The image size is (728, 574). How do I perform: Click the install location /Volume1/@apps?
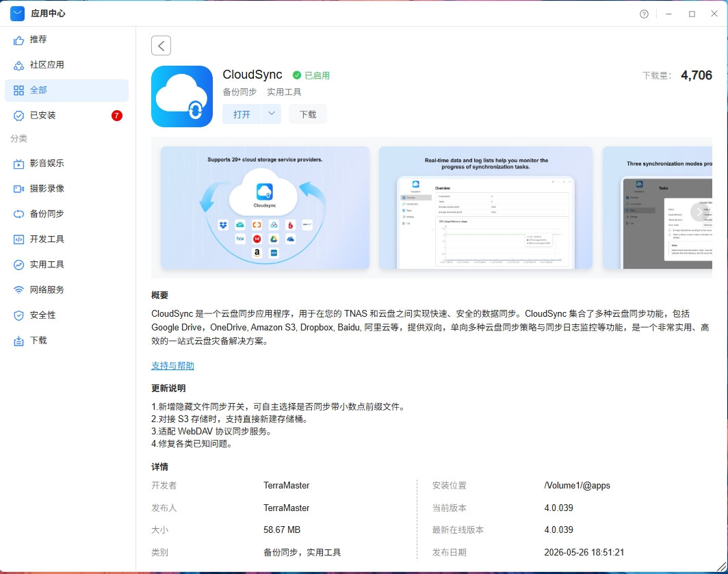[x=577, y=485]
